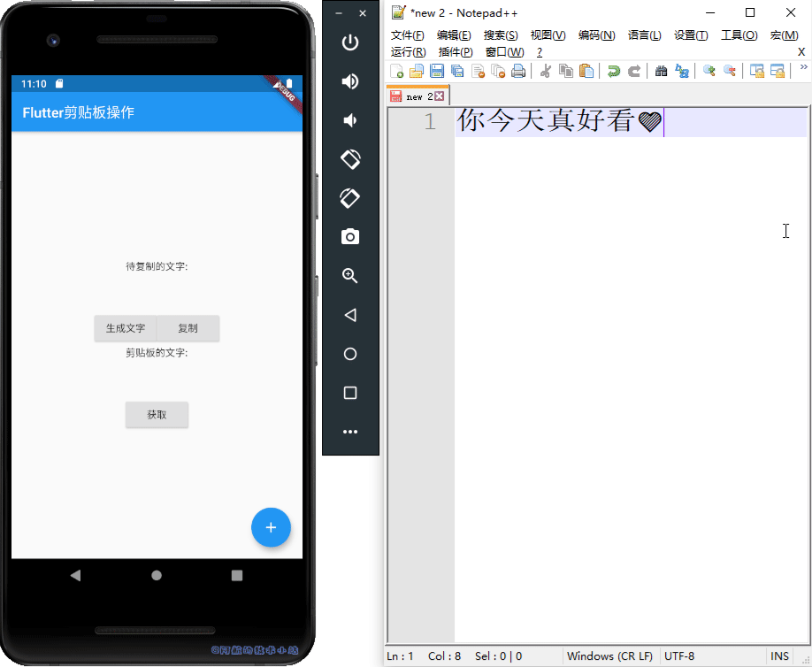The image size is (812, 667).
Task: Expand the toolbar overflow chevron
Action: [803, 67]
